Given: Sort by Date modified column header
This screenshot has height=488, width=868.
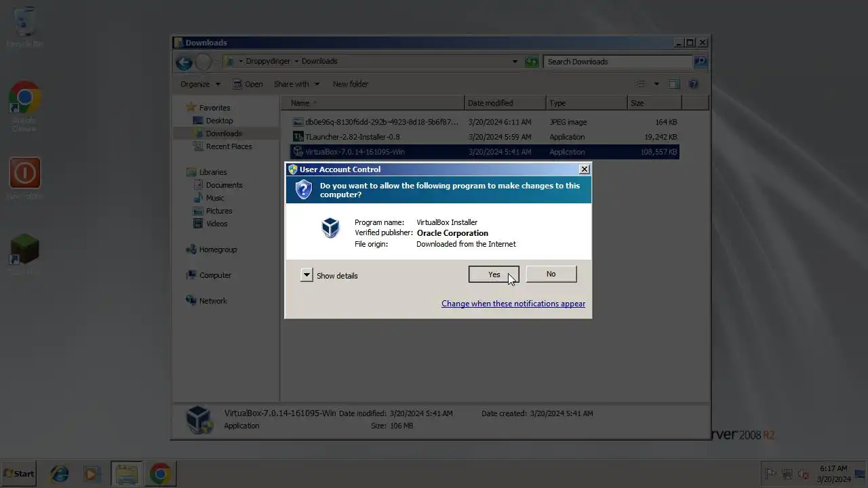Looking at the screenshot, I should [x=506, y=103].
